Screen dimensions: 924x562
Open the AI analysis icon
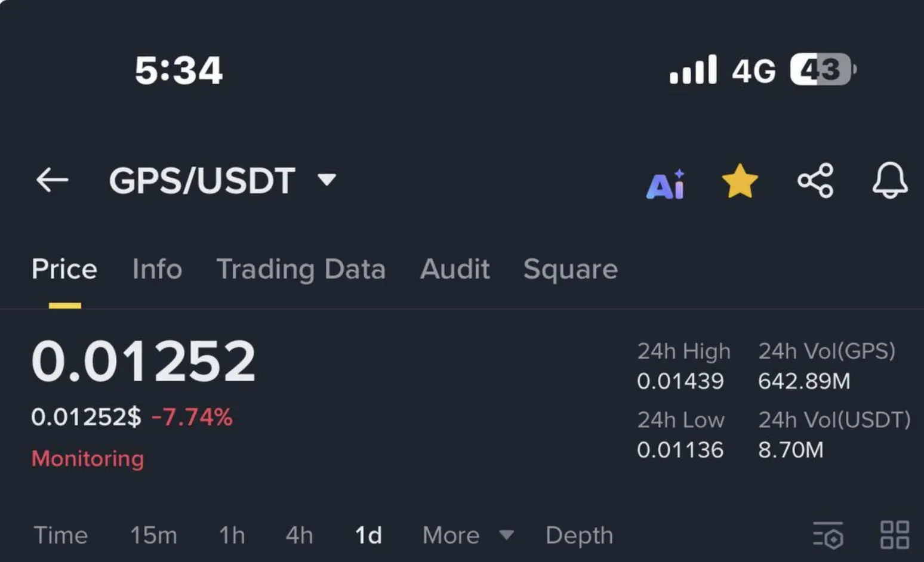click(x=666, y=184)
